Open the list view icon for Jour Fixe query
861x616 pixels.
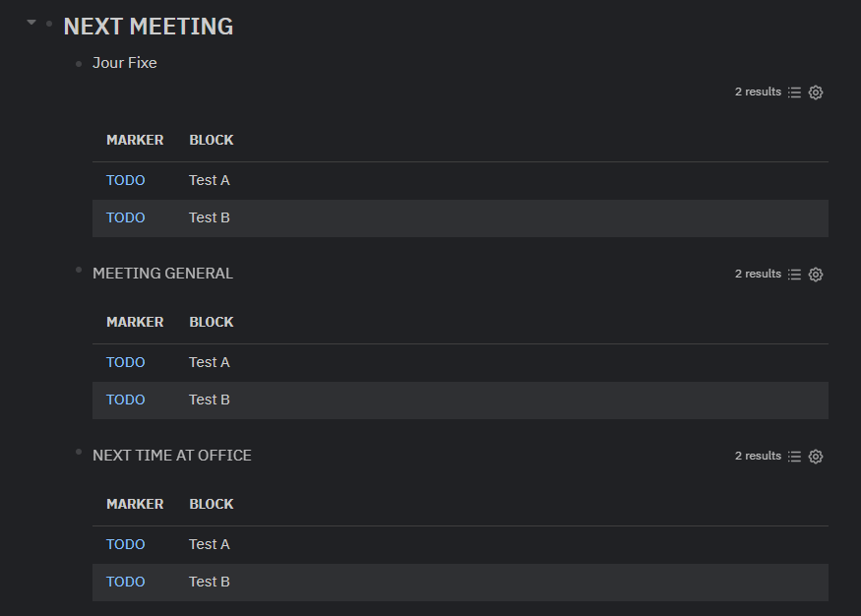tap(794, 92)
